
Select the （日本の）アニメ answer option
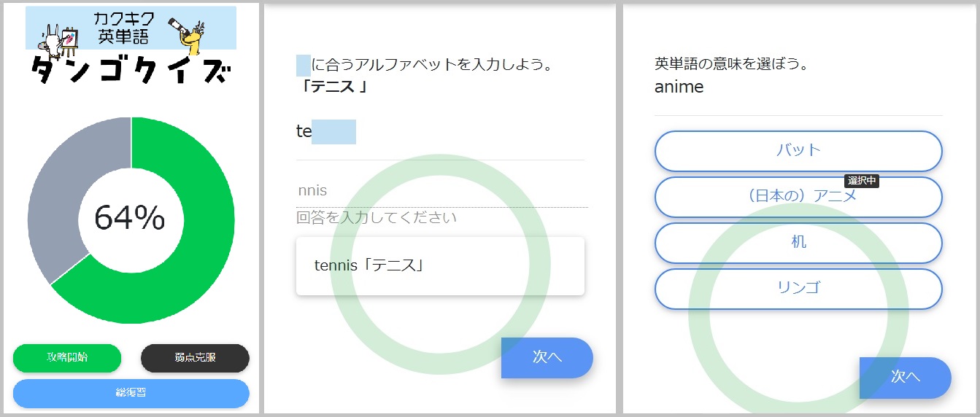pyautogui.click(x=798, y=197)
